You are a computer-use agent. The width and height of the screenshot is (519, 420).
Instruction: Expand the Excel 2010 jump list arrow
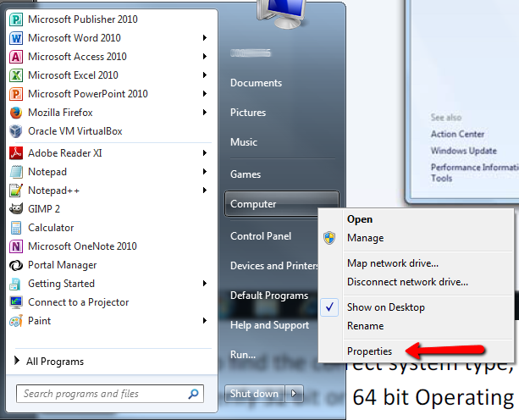point(205,75)
